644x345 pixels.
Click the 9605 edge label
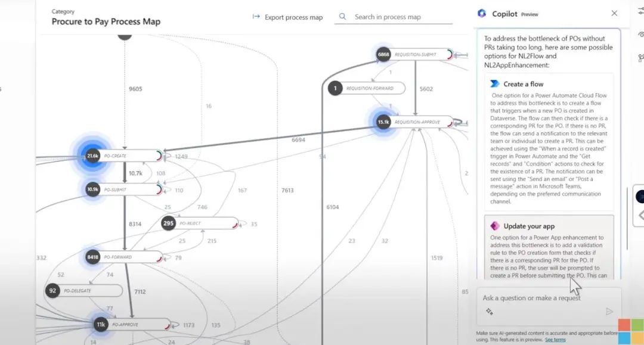(x=135, y=89)
